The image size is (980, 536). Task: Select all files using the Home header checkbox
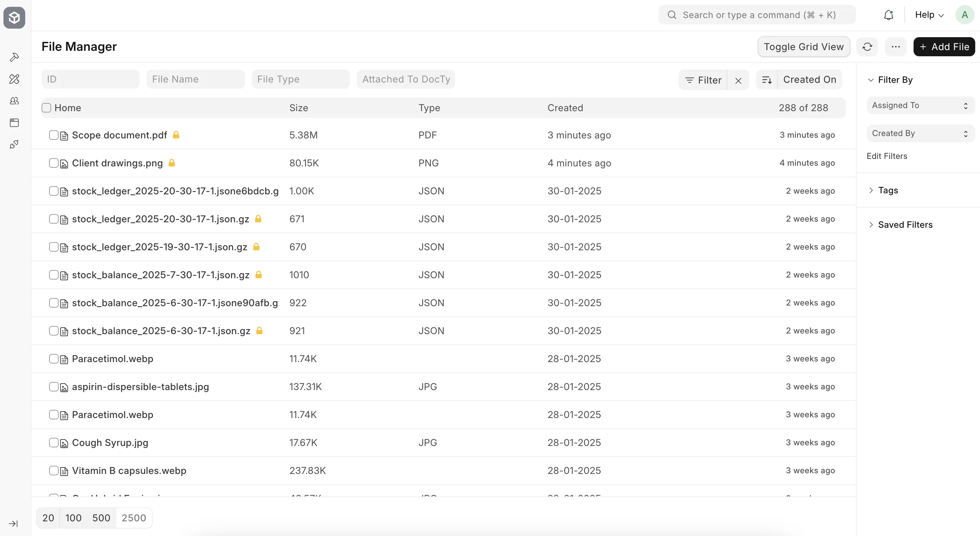(46, 107)
